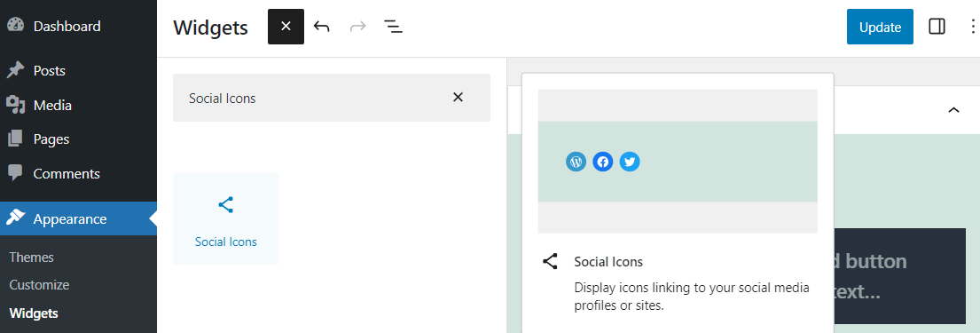Clear the Social Icons search text
The image size is (980, 333).
point(459,98)
